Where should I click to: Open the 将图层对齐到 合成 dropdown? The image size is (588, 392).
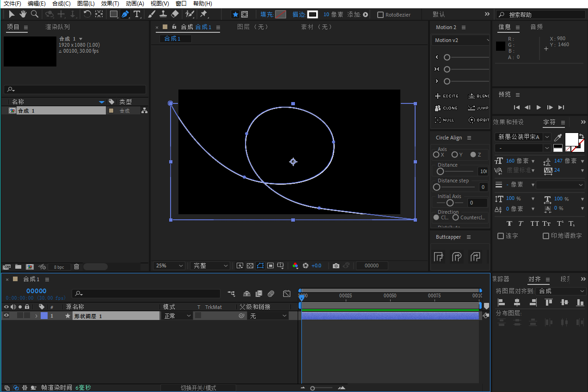562,291
